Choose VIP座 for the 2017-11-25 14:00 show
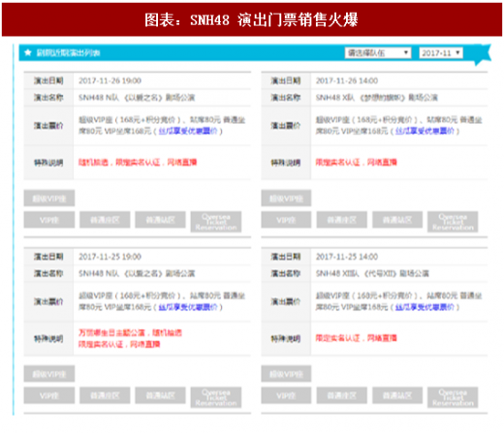Image resolution: width=504 pixels, height=433 pixels. pos(286,395)
